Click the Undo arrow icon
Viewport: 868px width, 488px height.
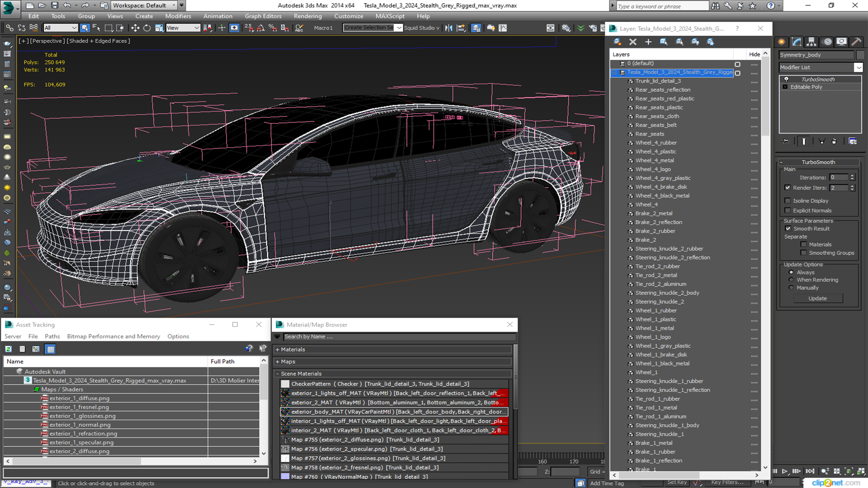67,5
